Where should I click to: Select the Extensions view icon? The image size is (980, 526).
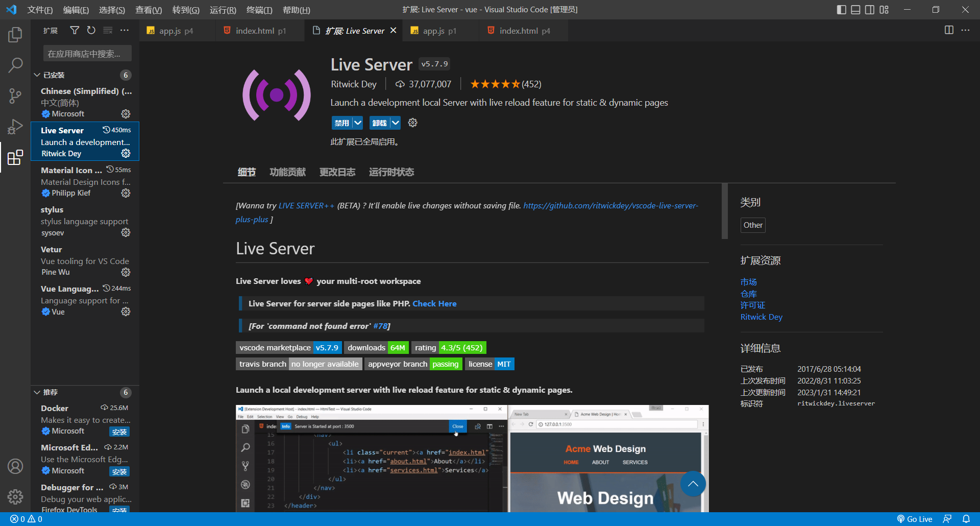point(15,157)
